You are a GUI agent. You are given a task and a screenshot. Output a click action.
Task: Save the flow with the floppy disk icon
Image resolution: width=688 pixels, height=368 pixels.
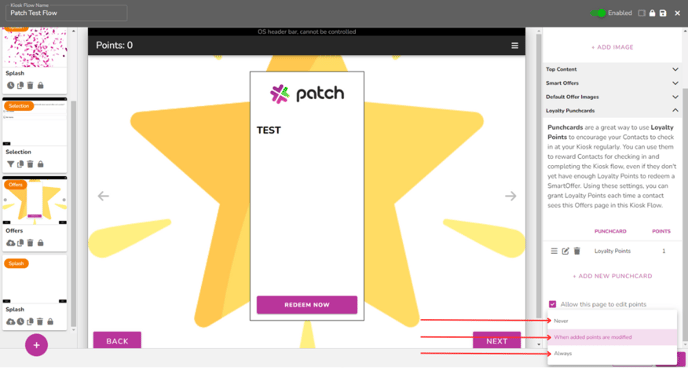coord(663,13)
